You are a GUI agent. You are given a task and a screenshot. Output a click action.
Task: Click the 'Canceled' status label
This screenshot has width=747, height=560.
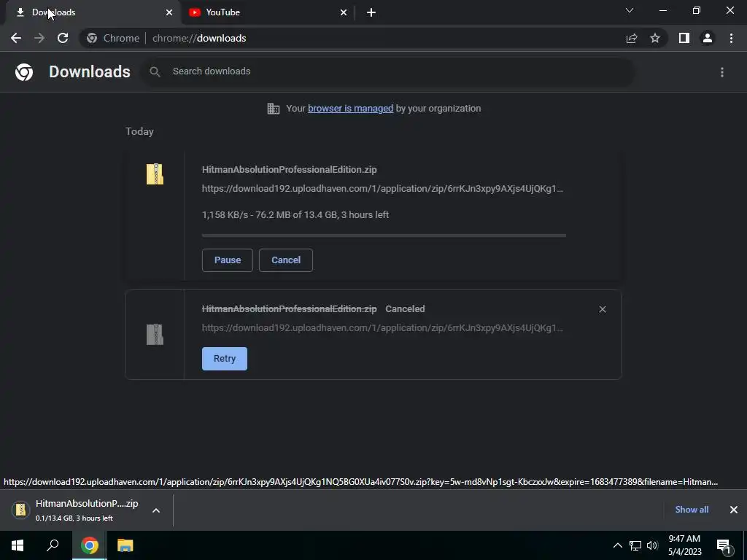(x=405, y=309)
